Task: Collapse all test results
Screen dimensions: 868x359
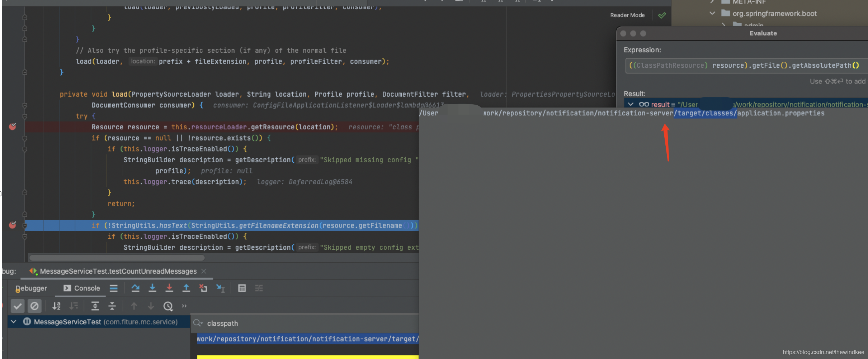Action: pos(112,306)
